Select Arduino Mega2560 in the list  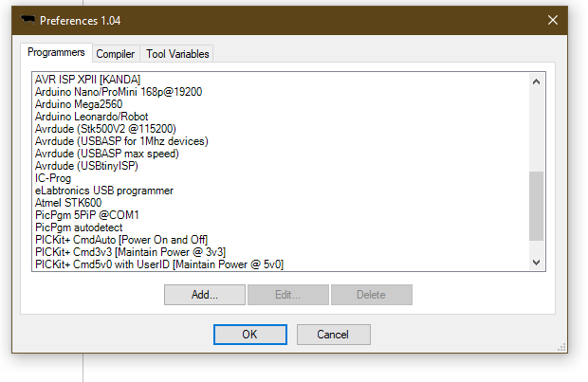(79, 104)
